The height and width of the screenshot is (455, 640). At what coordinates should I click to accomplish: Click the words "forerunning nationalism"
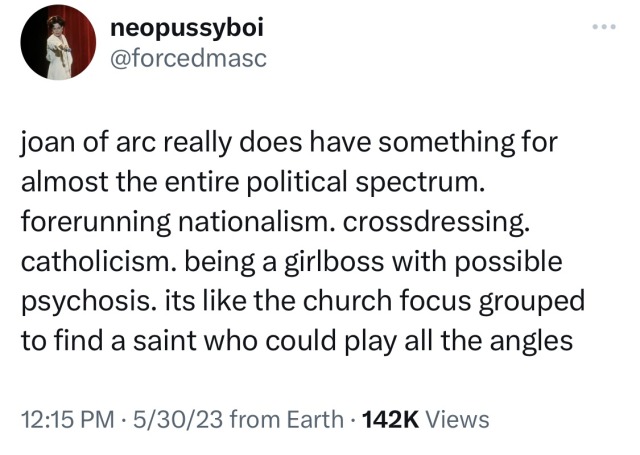coord(175,222)
